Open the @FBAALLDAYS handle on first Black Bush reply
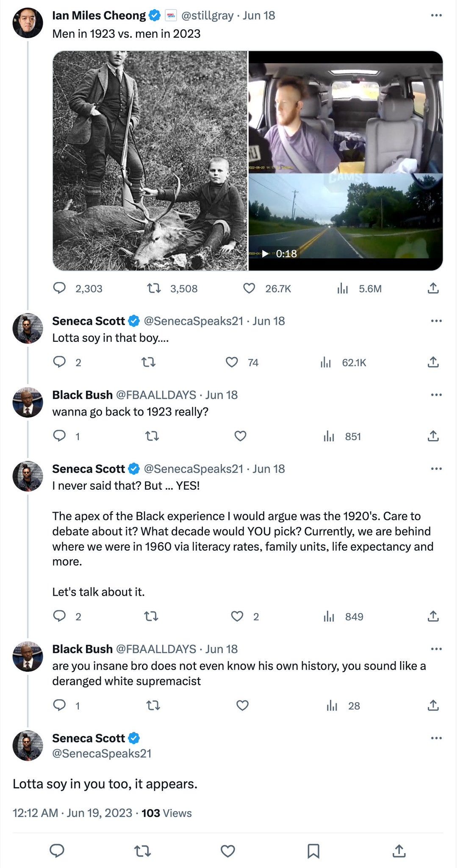The image size is (466, 868). [x=156, y=395]
